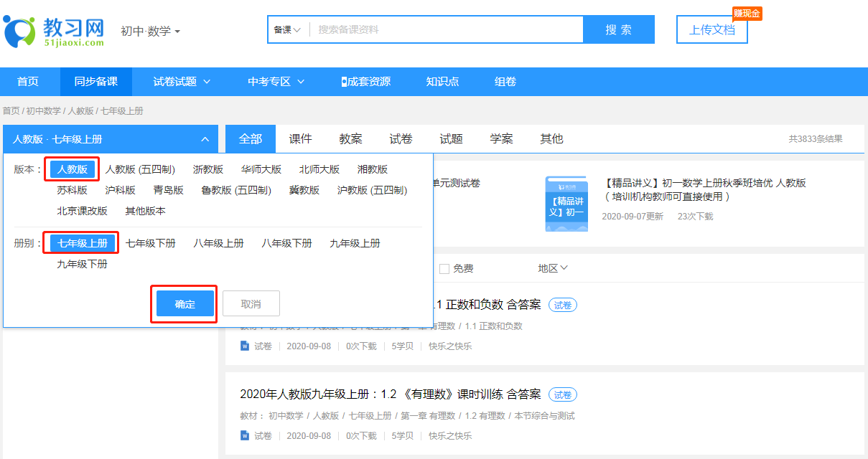Image resolution: width=868 pixels, height=459 pixels.
Task: Select the 沪科版 version
Action: pyautogui.click(x=121, y=190)
